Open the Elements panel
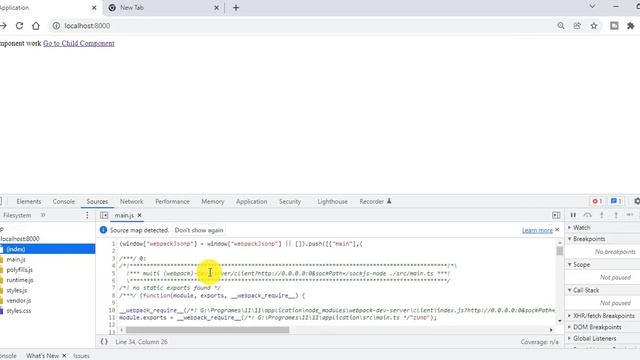 pos(29,202)
